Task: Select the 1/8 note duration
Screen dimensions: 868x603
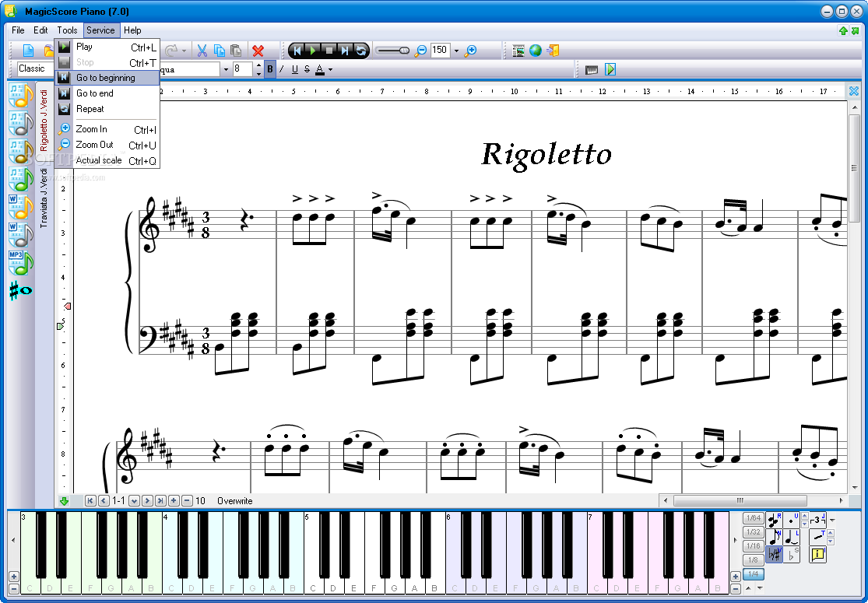Action: pos(753,560)
